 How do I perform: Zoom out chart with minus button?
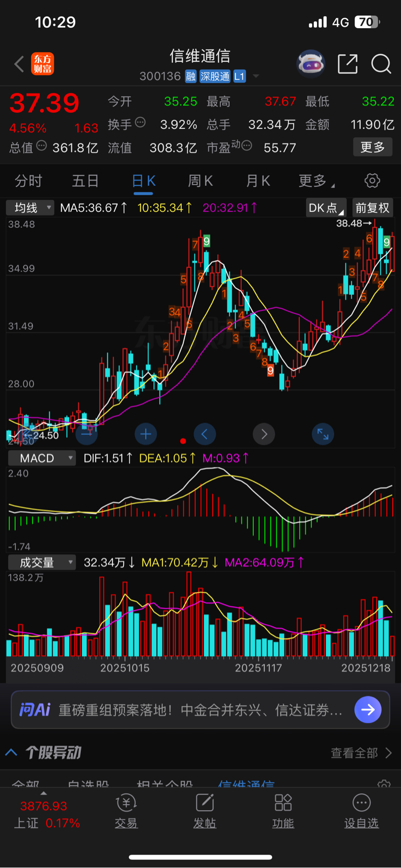coord(86,434)
